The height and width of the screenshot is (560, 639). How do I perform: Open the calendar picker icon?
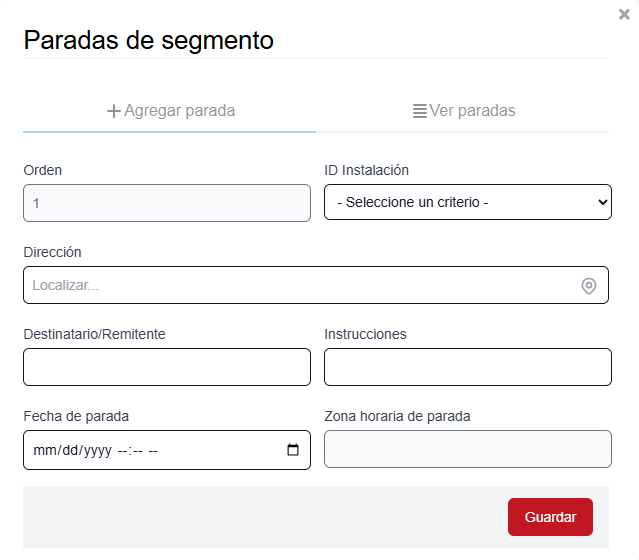[x=293, y=450]
